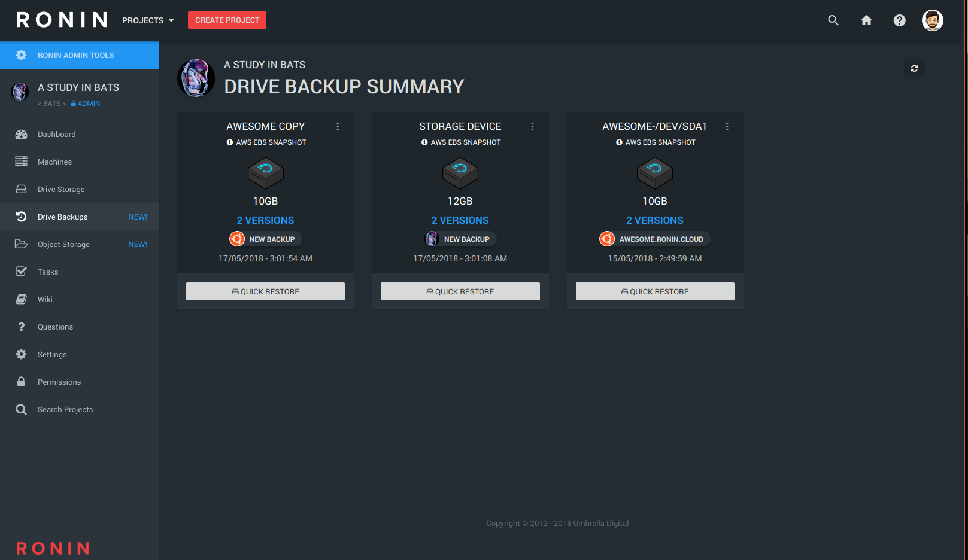Open help with the question mark icon
Viewport: 968px width, 560px height.
899,20
